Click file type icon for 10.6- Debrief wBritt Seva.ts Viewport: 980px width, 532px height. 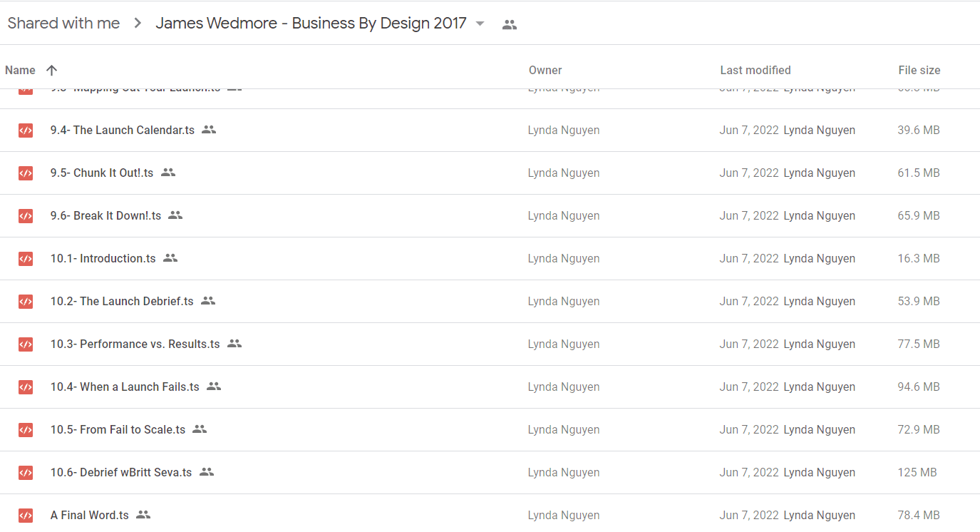[26, 472]
